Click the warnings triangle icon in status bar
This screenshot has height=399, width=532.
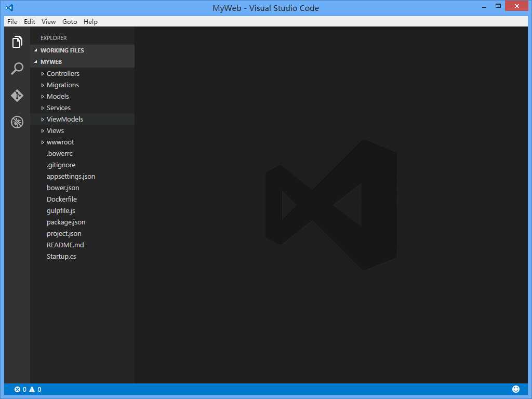point(32,390)
